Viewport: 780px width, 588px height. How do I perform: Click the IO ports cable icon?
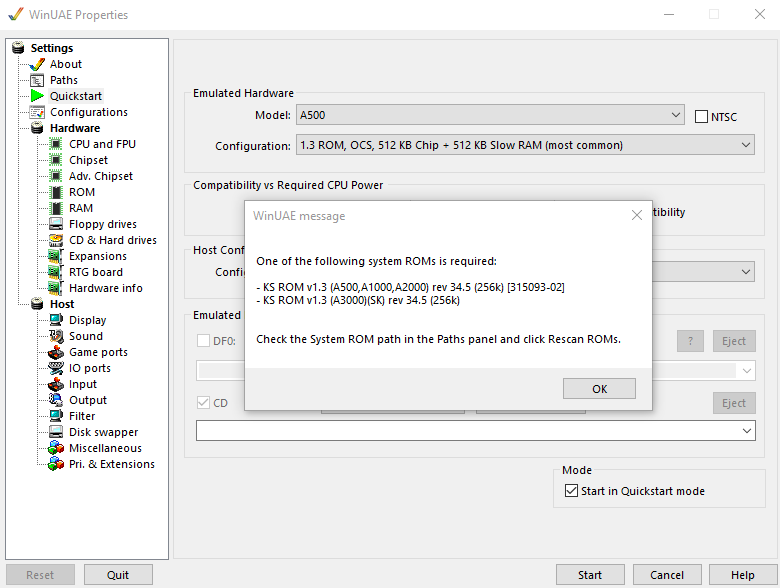pyautogui.click(x=56, y=368)
